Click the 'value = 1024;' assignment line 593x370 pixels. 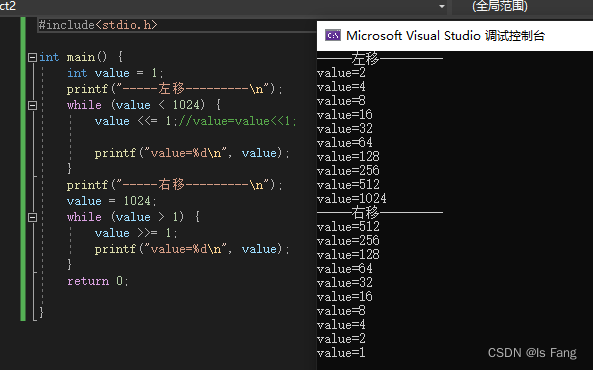(112, 201)
